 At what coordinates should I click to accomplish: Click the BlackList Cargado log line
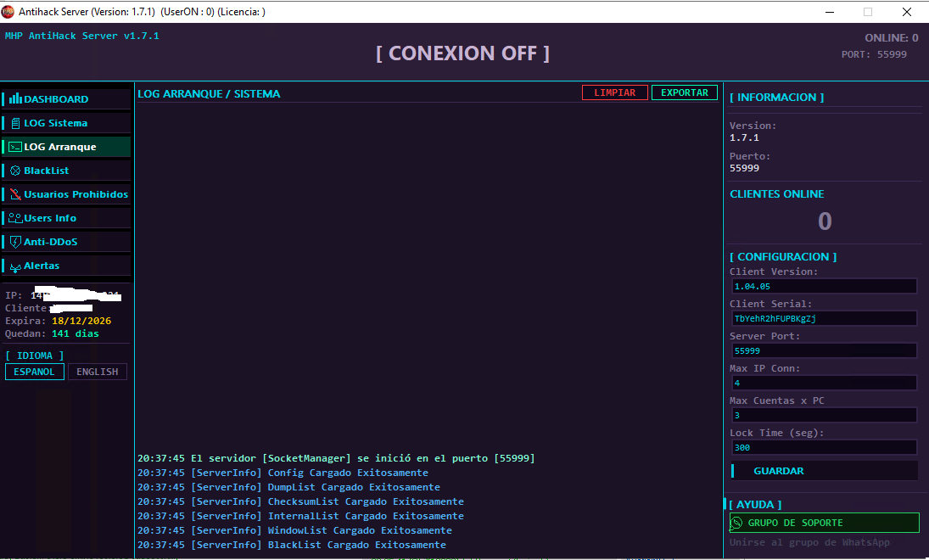pyautogui.click(x=292, y=545)
